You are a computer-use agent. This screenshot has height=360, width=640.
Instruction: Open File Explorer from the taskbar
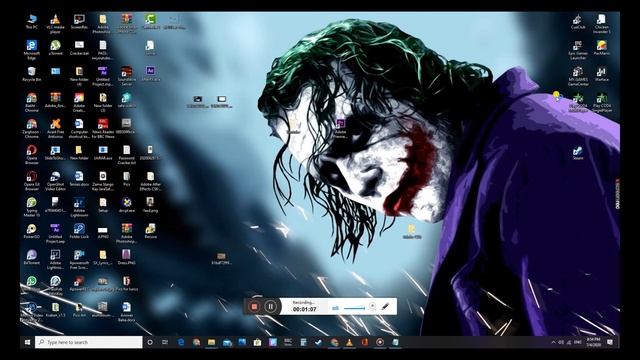[x=211, y=342]
